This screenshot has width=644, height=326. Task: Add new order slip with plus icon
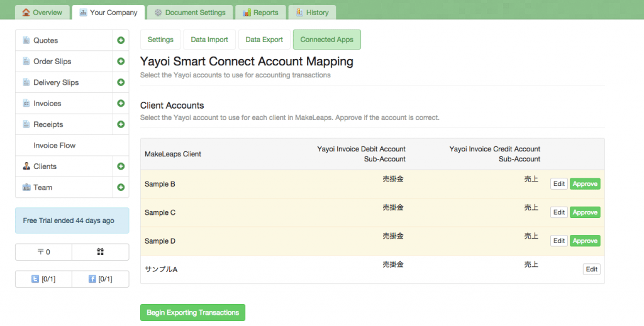point(121,61)
